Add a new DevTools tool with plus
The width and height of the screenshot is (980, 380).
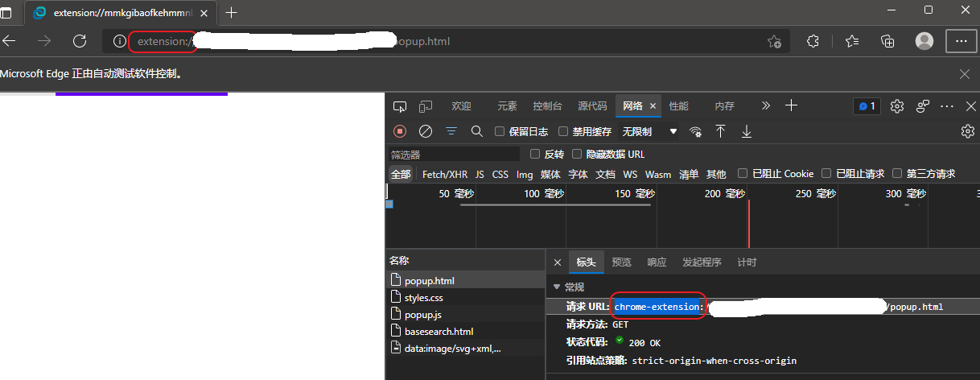click(792, 105)
